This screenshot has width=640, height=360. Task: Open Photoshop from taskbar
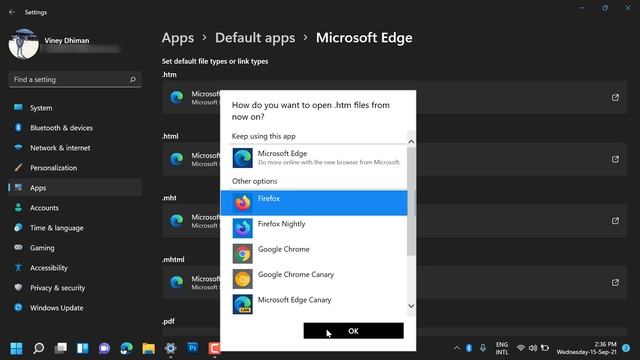tap(193, 348)
